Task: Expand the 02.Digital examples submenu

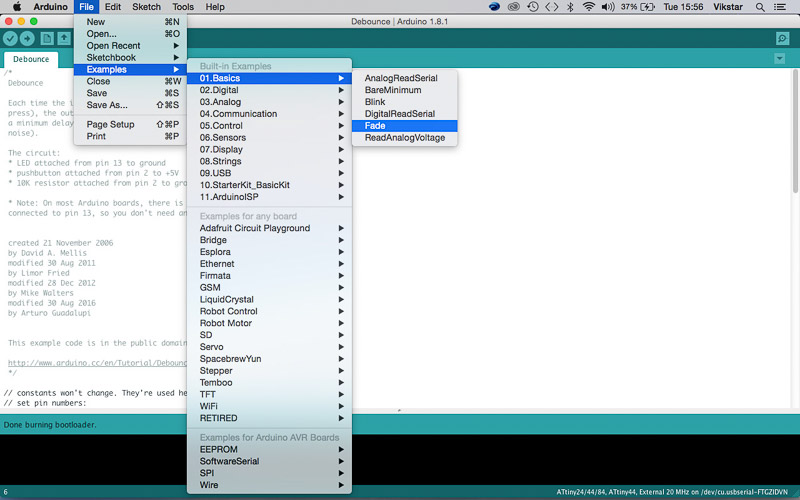Action: [269, 90]
